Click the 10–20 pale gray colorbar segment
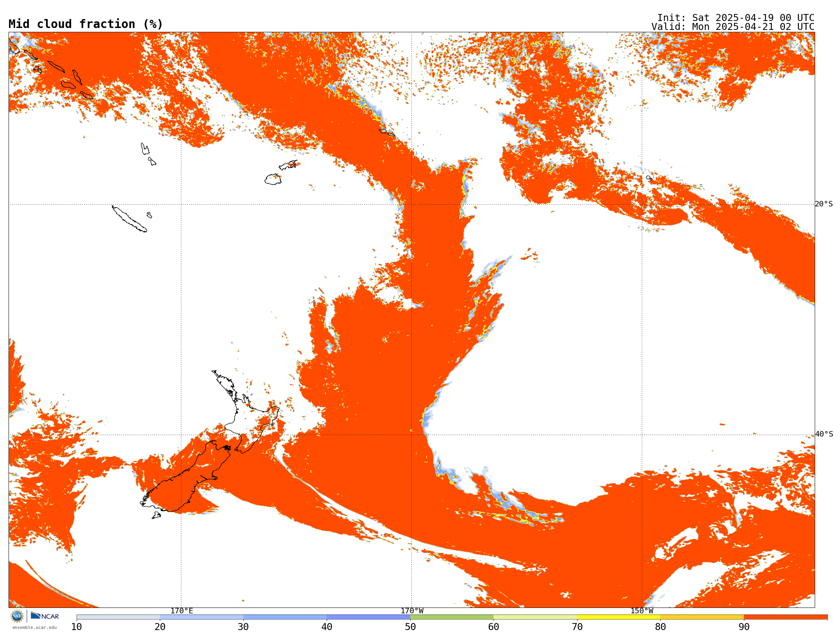 point(118,617)
